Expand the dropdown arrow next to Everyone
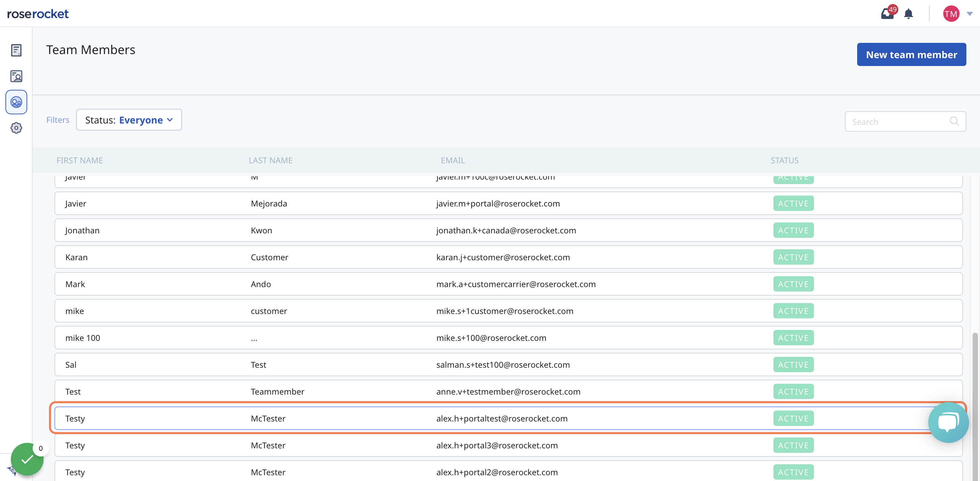 click(x=170, y=119)
